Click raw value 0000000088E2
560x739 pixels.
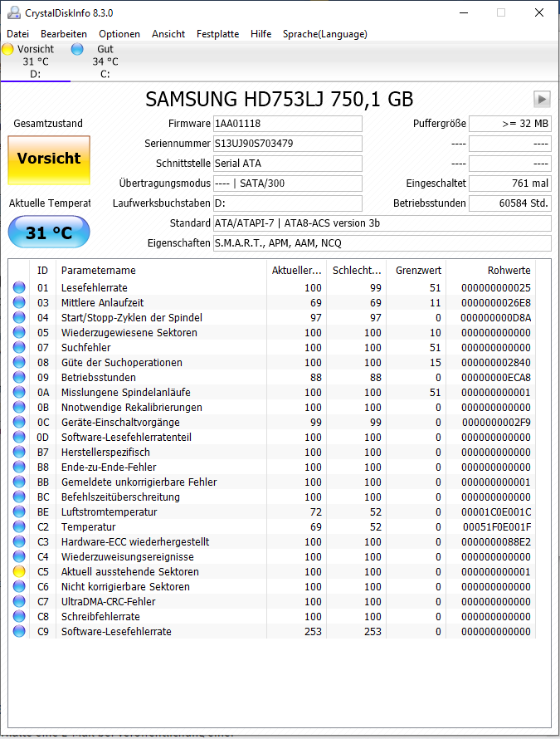tap(496, 541)
